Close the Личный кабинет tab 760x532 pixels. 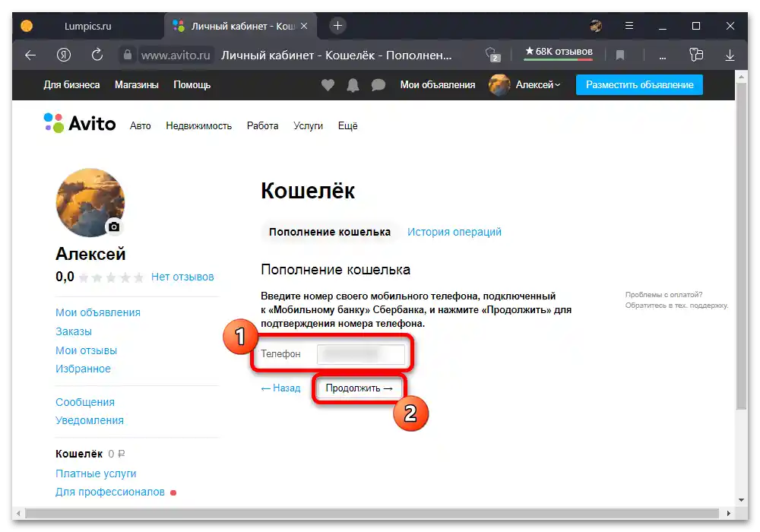[x=304, y=26]
